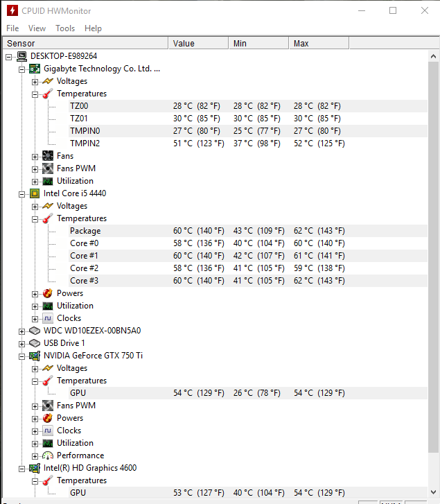Click the Sensor column header
Viewport: 440px width, 504px height.
click(x=85, y=44)
